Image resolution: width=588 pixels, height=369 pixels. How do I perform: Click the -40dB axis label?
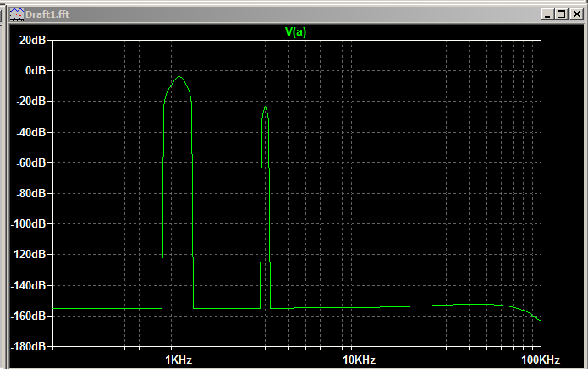(x=31, y=132)
